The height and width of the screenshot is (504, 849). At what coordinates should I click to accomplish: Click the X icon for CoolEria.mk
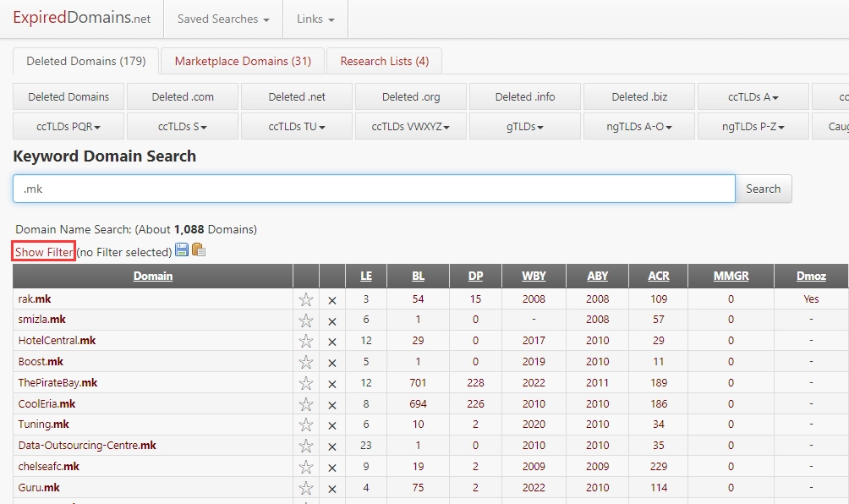pyautogui.click(x=332, y=404)
